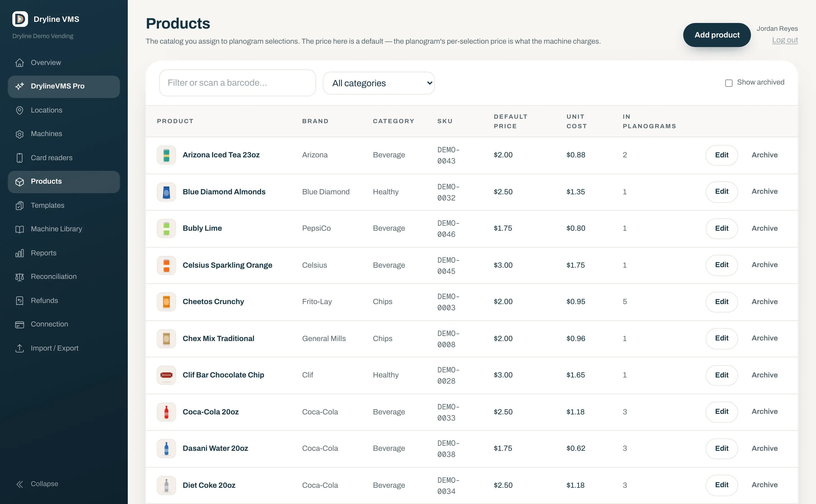
Task: Click the SKU DEMO-0046 cell
Action: [x=448, y=229]
